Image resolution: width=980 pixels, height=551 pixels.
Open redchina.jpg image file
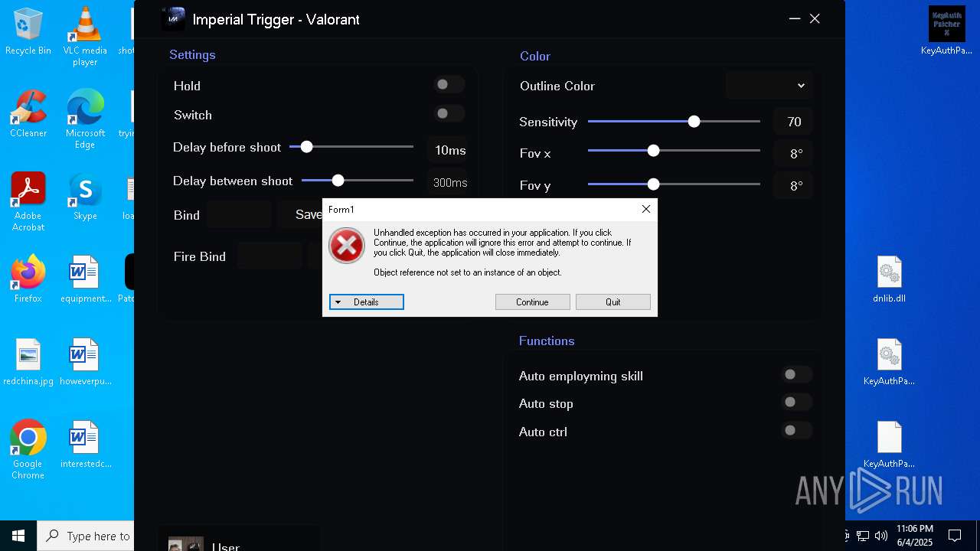28,362
